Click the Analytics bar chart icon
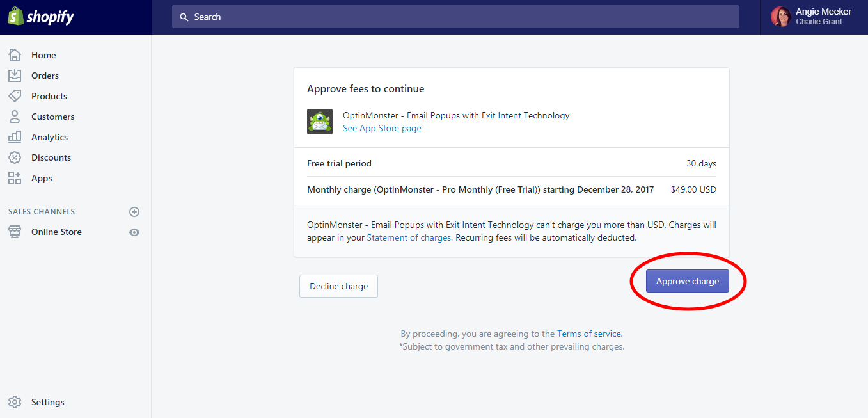The width and height of the screenshot is (868, 418). pos(15,137)
